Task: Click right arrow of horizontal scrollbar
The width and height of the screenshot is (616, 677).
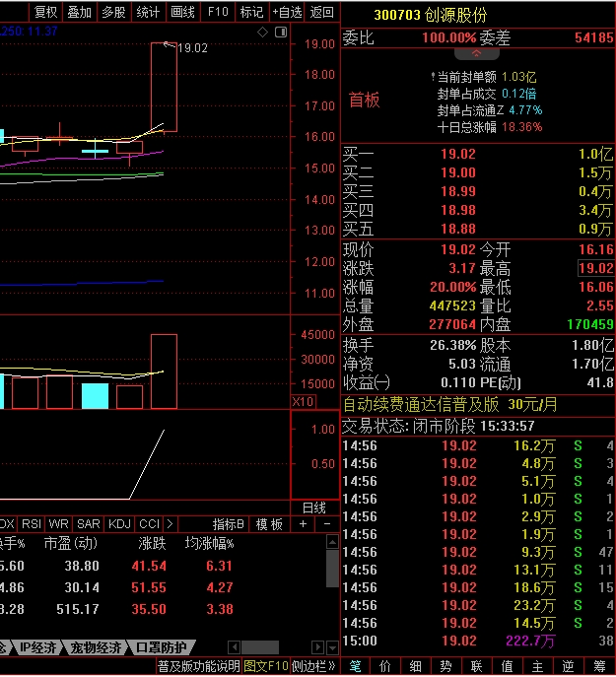Action: [x=317, y=647]
